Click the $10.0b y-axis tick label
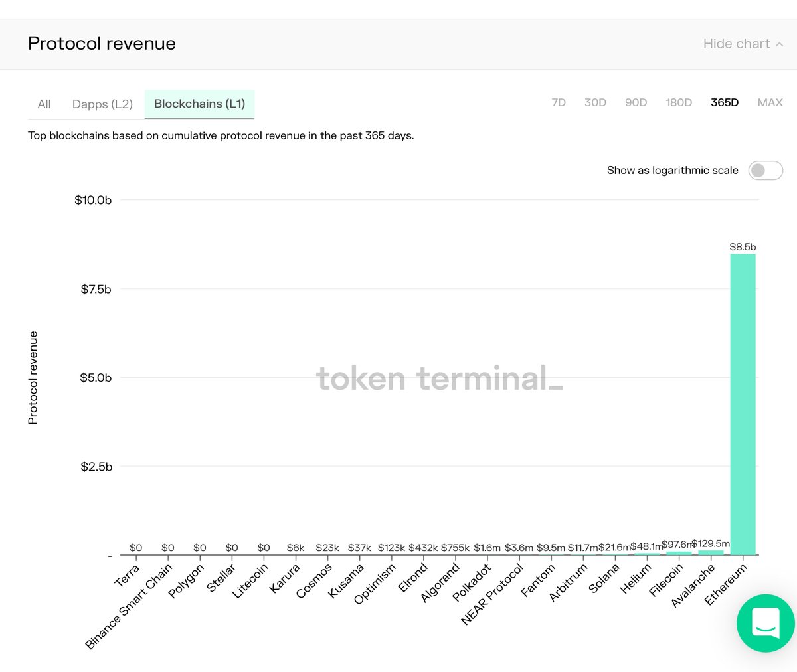Image resolution: width=797 pixels, height=672 pixels. click(93, 200)
